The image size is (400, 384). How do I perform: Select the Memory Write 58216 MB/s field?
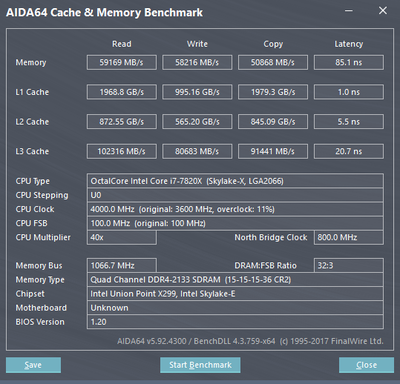(x=197, y=62)
